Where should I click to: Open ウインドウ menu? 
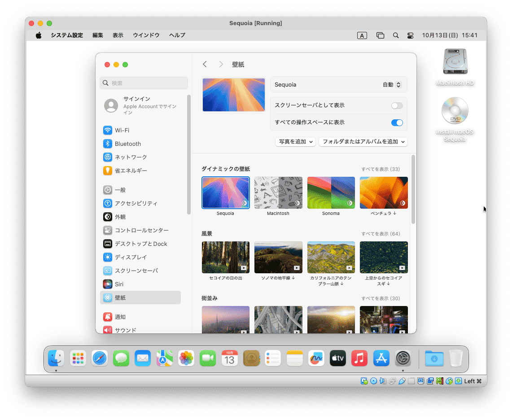click(146, 35)
